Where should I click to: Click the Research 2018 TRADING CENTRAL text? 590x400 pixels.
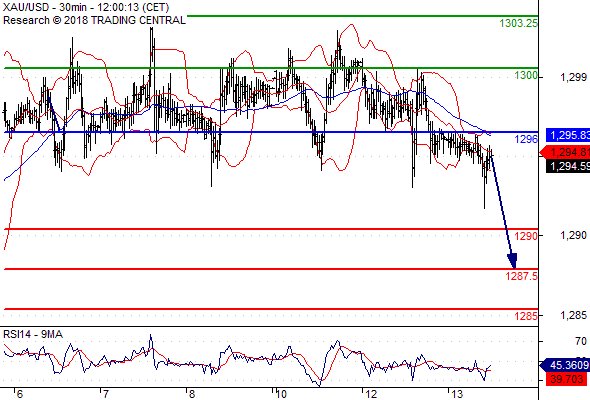tap(94, 20)
